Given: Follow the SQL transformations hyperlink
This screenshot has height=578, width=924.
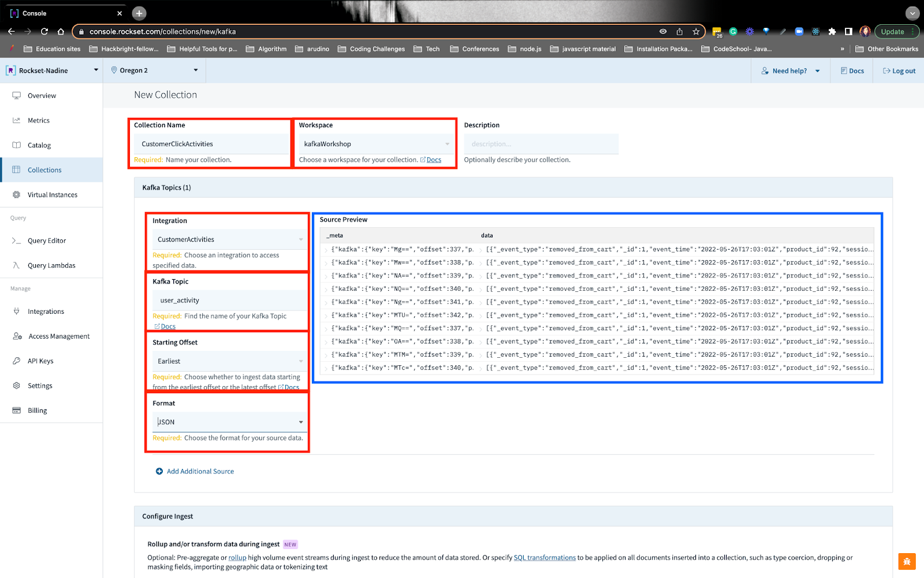Looking at the screenshot, I should [x=545, y=558].
